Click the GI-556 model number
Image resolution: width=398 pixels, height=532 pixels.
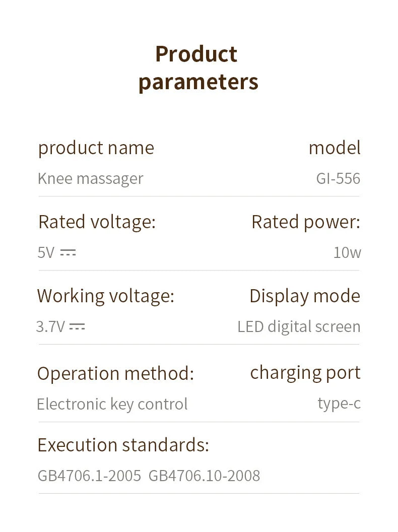pos(338,178)
